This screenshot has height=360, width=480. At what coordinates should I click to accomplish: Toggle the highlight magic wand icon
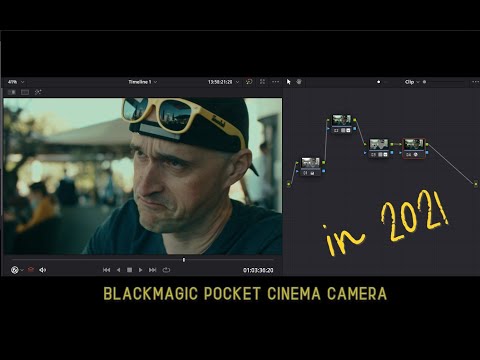pos(38,92)
